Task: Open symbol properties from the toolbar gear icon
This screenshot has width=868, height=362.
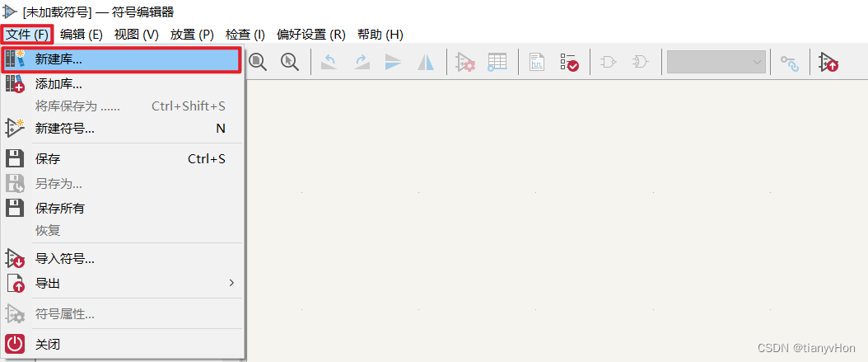Action: pos(465,62)
